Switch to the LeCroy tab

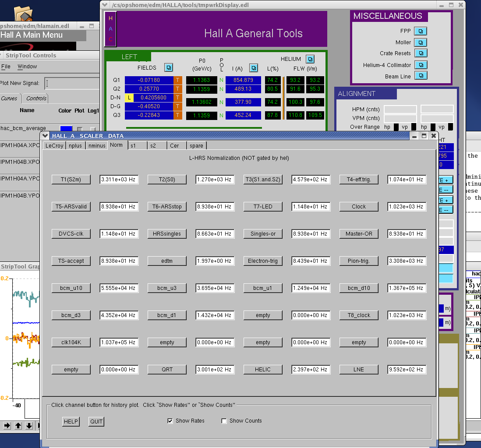54,146
